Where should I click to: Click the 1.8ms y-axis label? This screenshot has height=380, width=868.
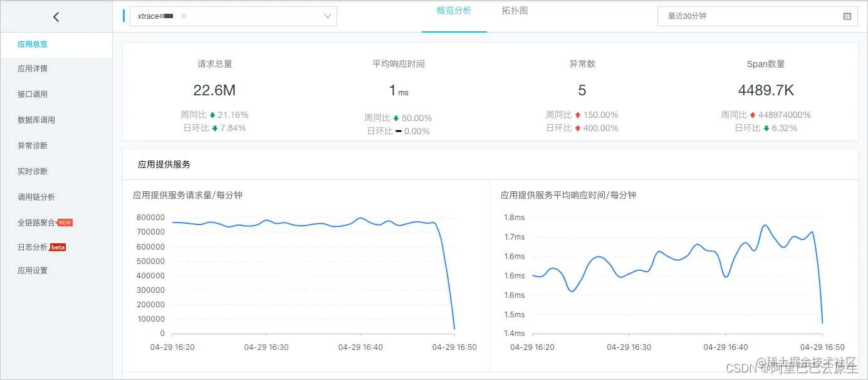(x=515, y=218)
